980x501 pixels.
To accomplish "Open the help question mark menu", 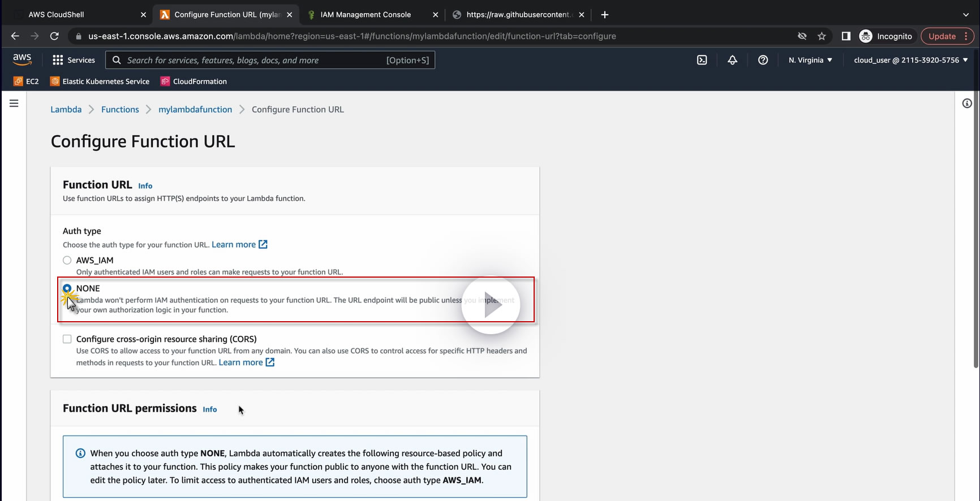I will pos(763,60).
